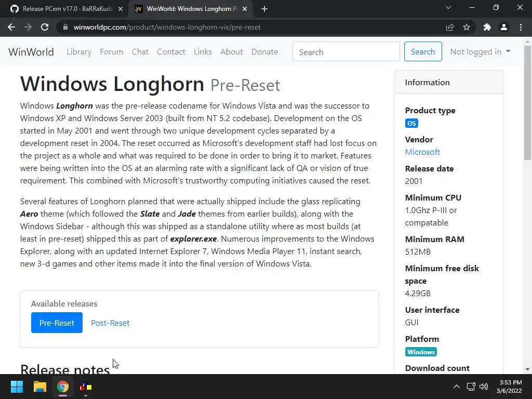Viewport: 532px width, 399px height.
Task: Click the PCem taskbar icon
Action: [86, 387]
